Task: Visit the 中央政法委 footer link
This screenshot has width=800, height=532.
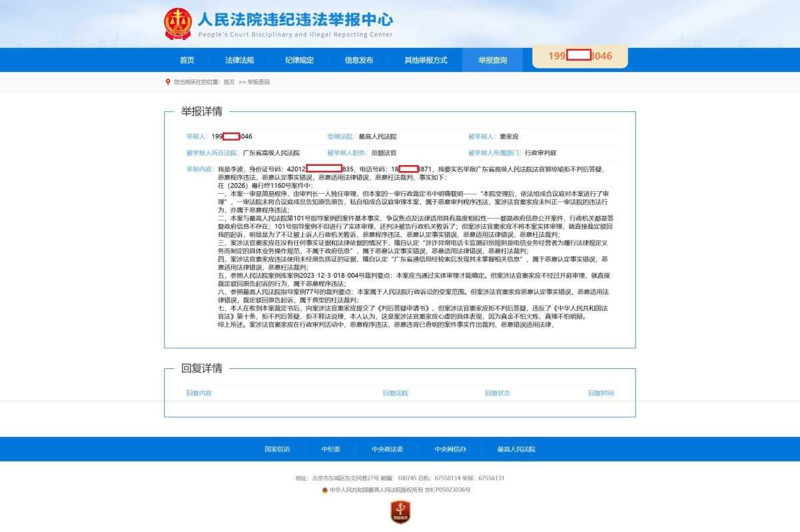Action: click(x=388, y=449)
